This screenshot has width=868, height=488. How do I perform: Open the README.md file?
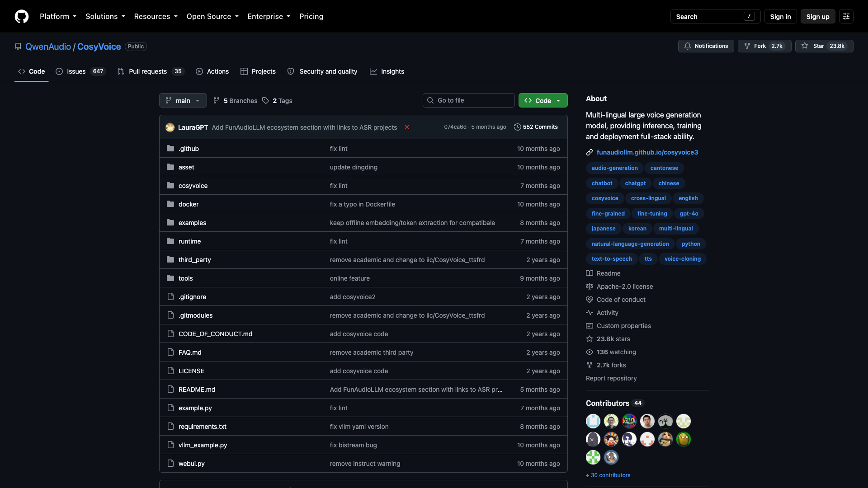tap(197, 389)
